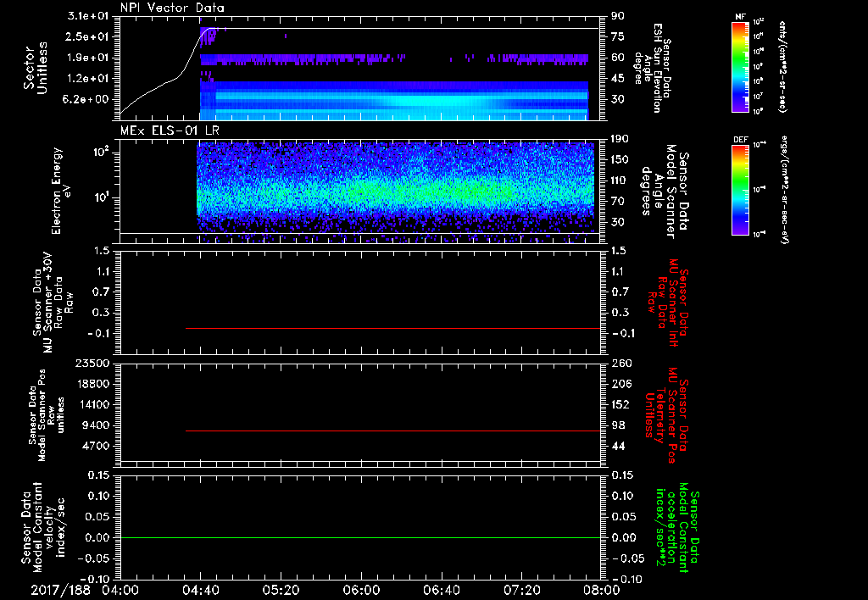Screen dimensions: 868x600
Task: Click the '98' telemetry tick value
Action: click(x=618, y=425)
